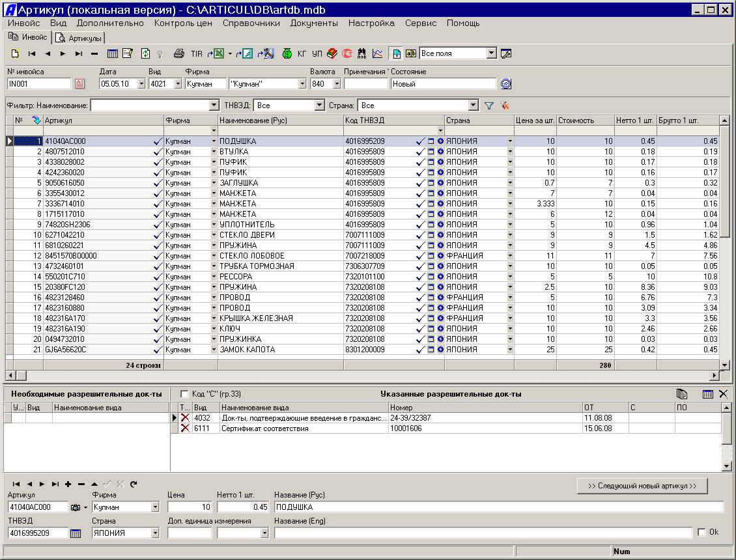Click the Следующий новый артикул button
Screen dimensions: 736x560
coord(642,486)
